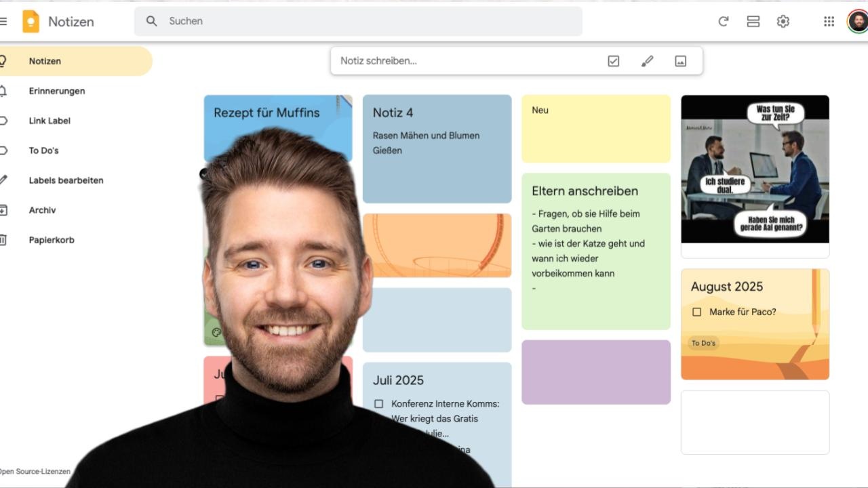Screen dimensions: 868x488
Task: Open the Google apps grid menu
Action: coord(829,21)
